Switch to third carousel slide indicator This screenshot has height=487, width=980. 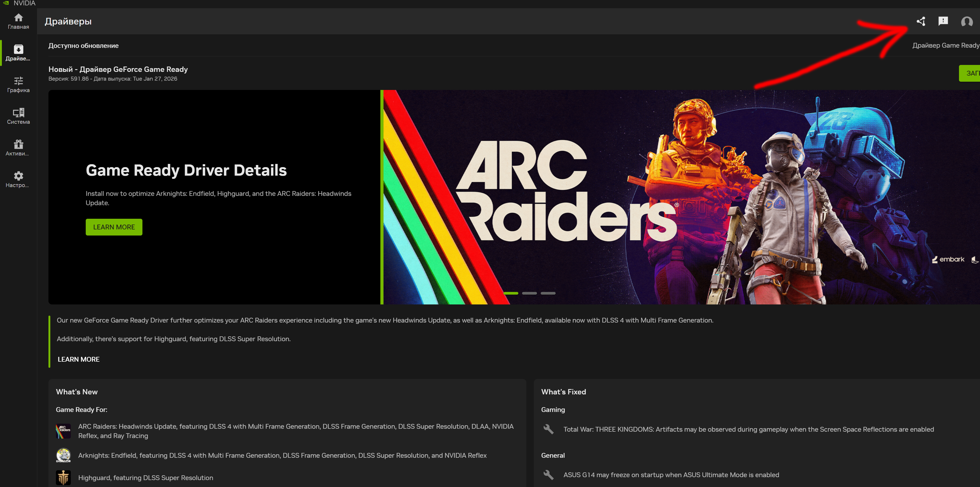tap(548, 293)
